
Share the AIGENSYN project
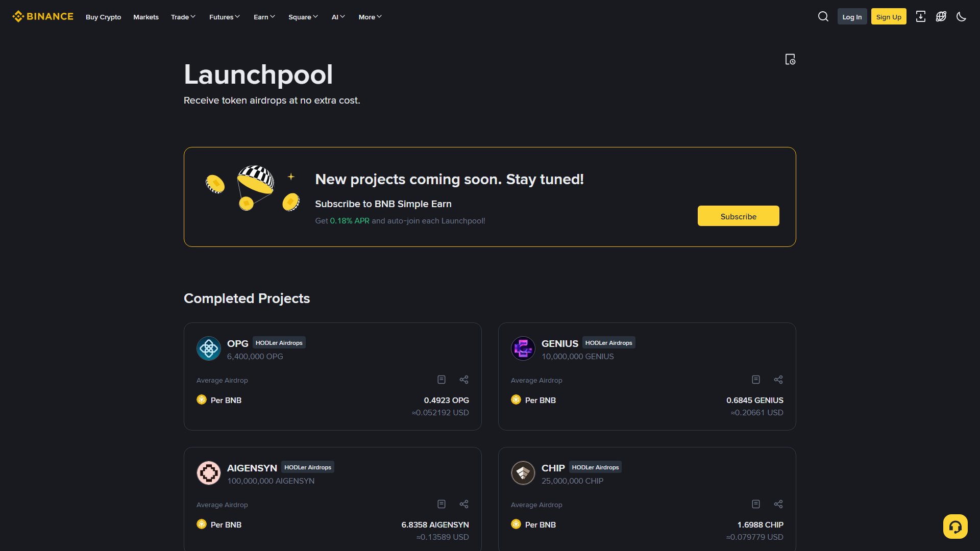click(464, 504)
